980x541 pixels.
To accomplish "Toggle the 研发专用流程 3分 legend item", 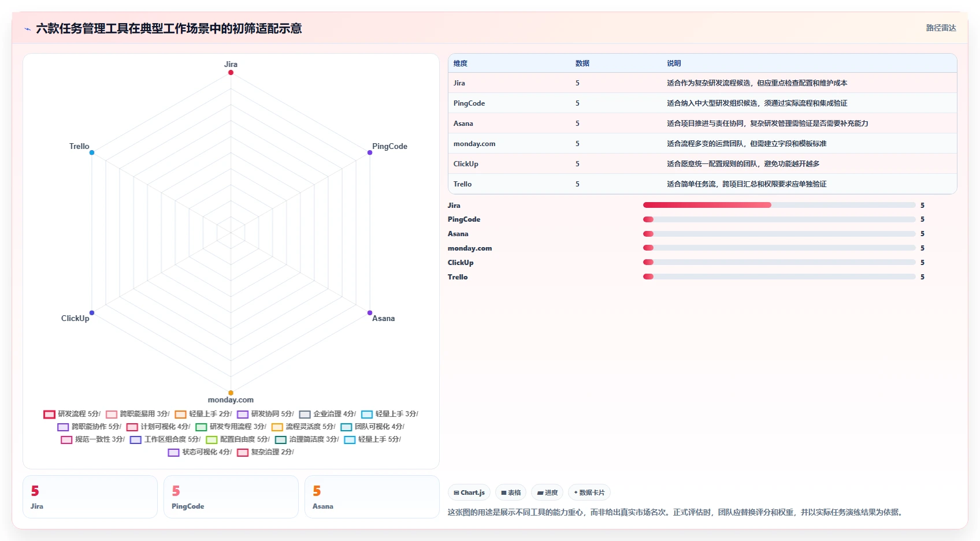I will pyautogui.click(x=231, y=427).
